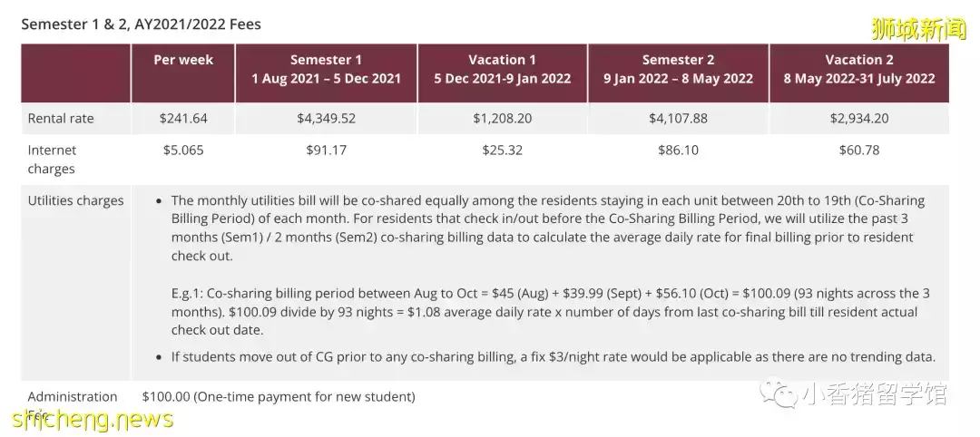The image size is (980, 437).
Task: Select the Semester 2 column header
Action: 678,69
